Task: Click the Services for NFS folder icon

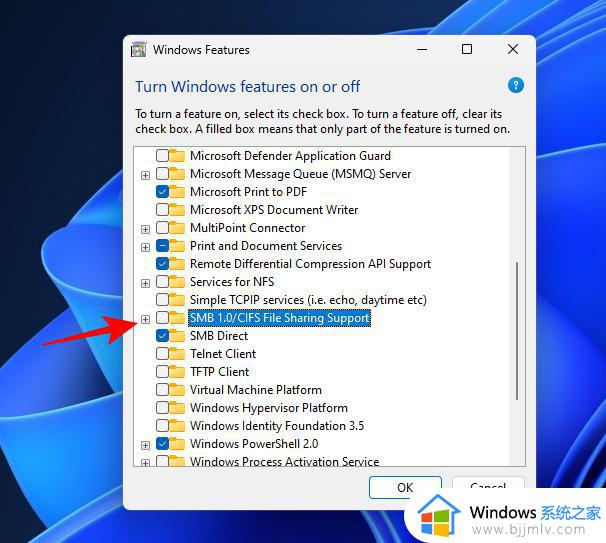Action: (177, 281)
